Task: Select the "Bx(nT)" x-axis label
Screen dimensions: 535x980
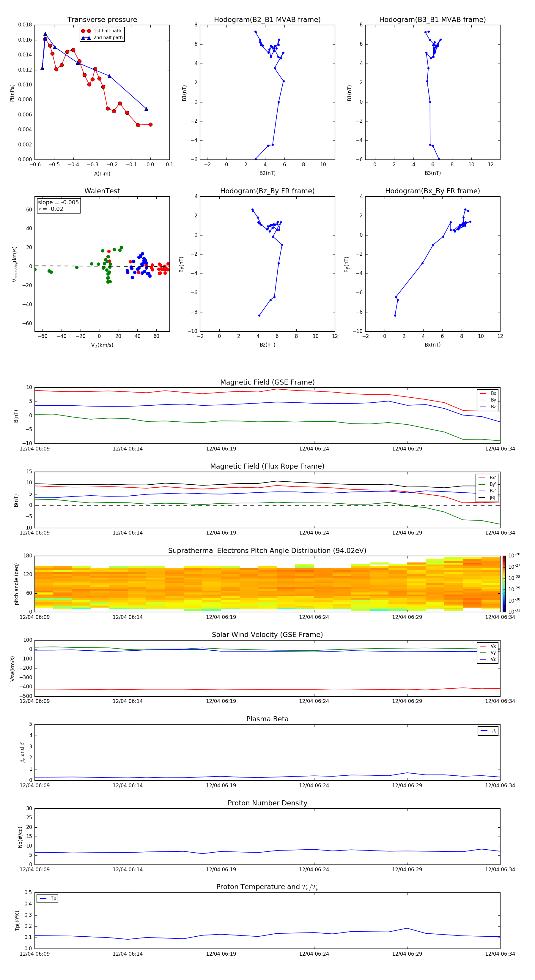Action: click(x=432, y=345)
